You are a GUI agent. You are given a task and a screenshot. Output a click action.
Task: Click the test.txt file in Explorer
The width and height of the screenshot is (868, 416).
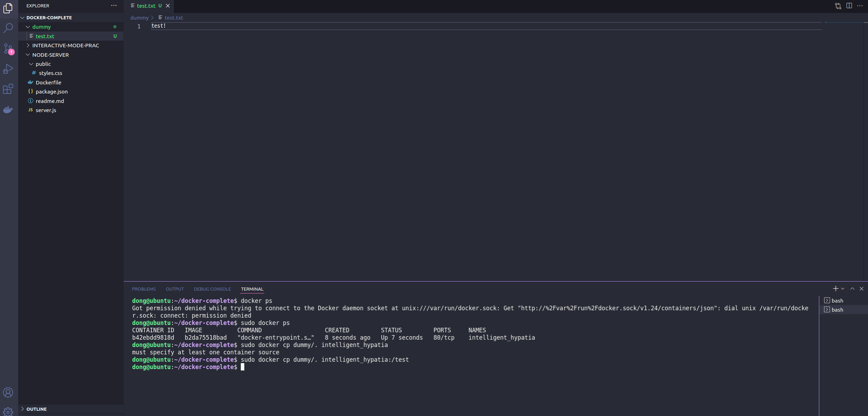pos(44,36)
